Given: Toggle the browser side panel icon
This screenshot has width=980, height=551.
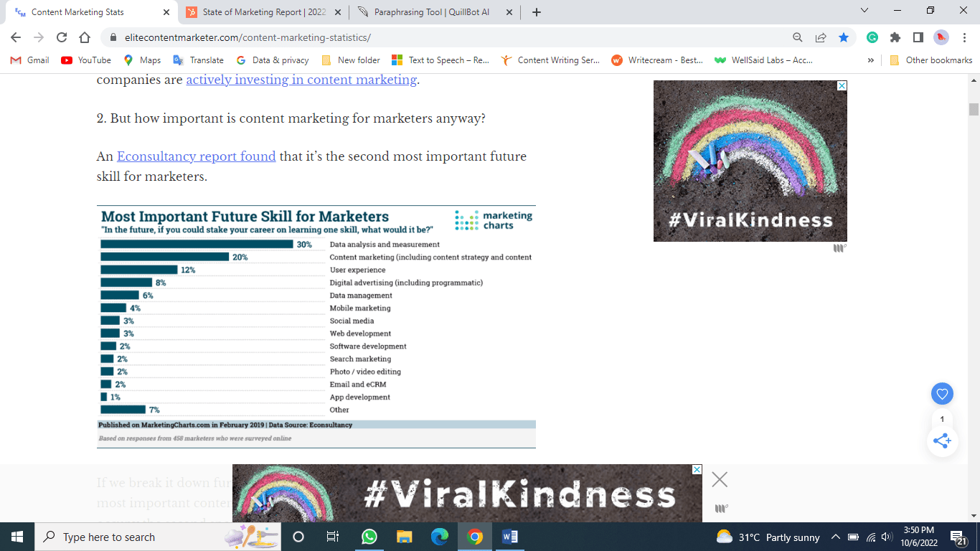Looking at the screenshot, I should [x=918, y=37].
